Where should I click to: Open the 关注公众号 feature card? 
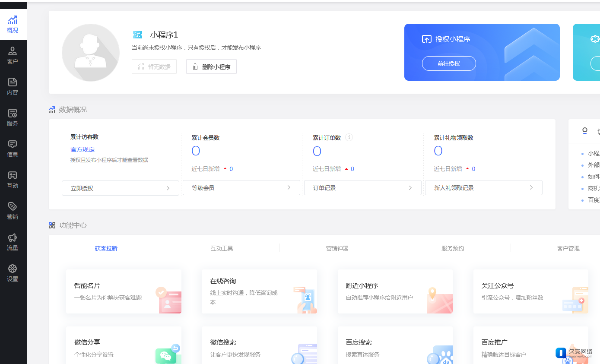531,291
